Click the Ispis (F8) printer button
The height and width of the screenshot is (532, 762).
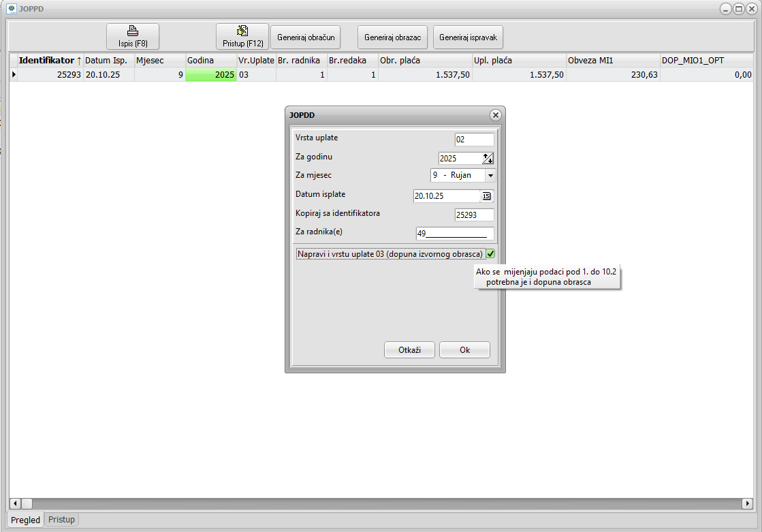click(x=133, y=36)
